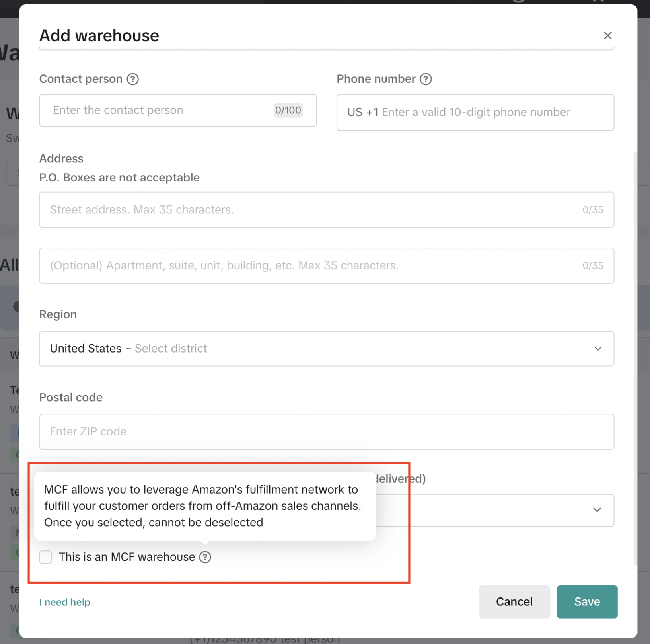Click the Region field label
This screenshot has width=650, height=644.
[x=58, y=314]
